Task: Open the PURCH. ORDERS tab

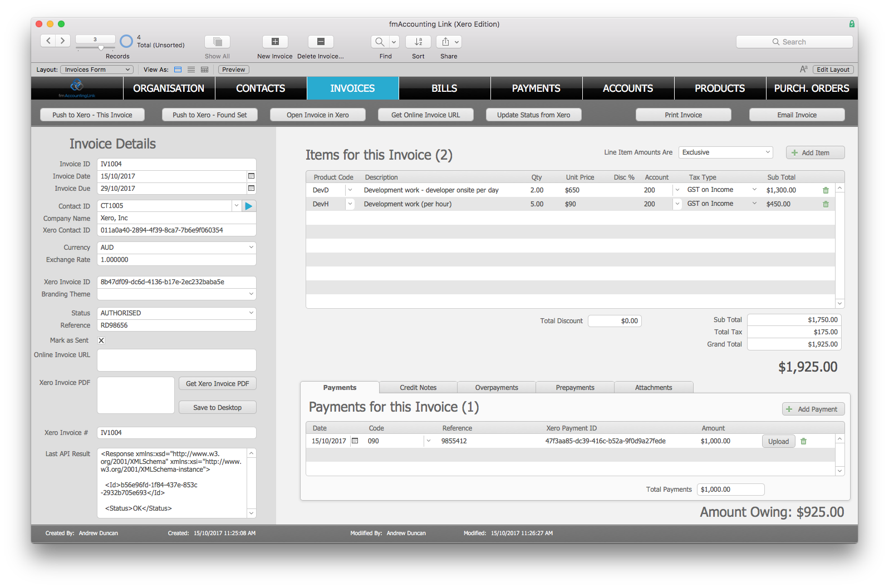Action: 812,88
